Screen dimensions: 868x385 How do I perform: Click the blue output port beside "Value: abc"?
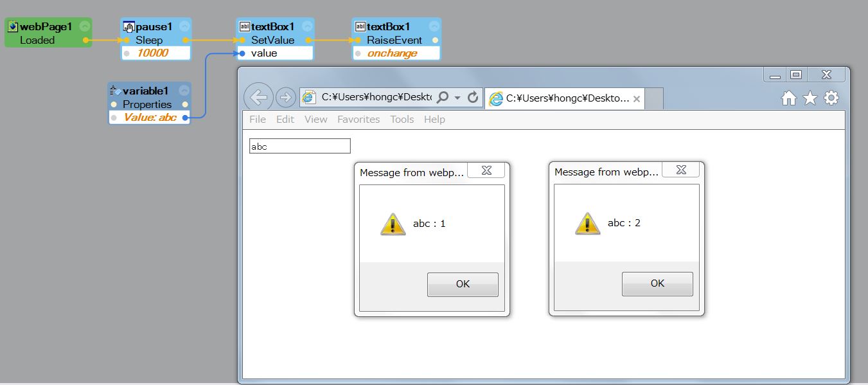pyautogui.click(x=185, y=118)
